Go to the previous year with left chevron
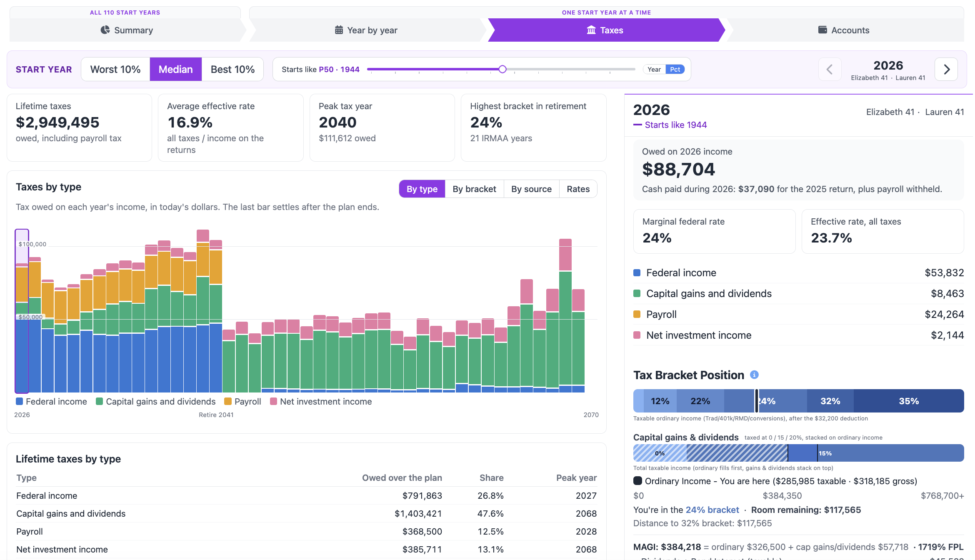Image resolution: width=975 pixels, height=560 pixels. tap(830, 69)
